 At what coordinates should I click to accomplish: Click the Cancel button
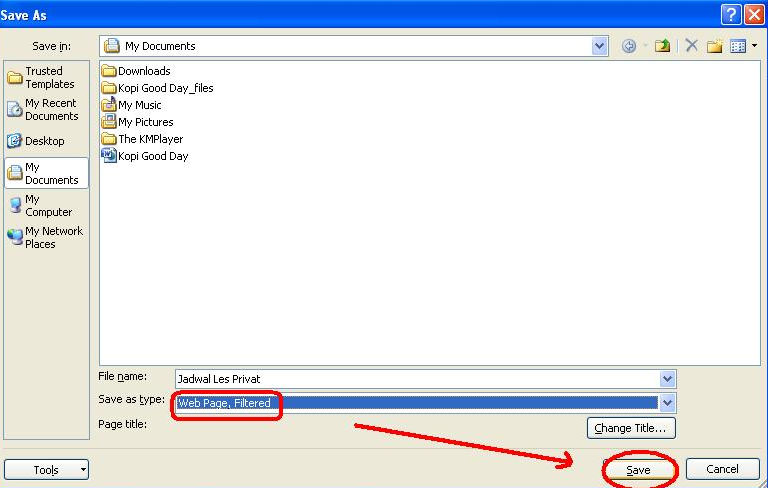click(x=722, y=469)
